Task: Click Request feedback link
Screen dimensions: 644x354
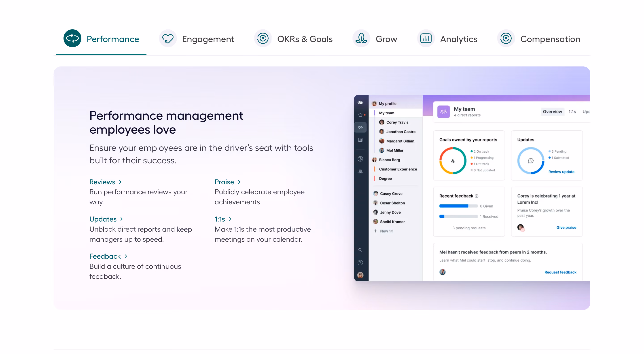Action: click(x=560, y=272)
